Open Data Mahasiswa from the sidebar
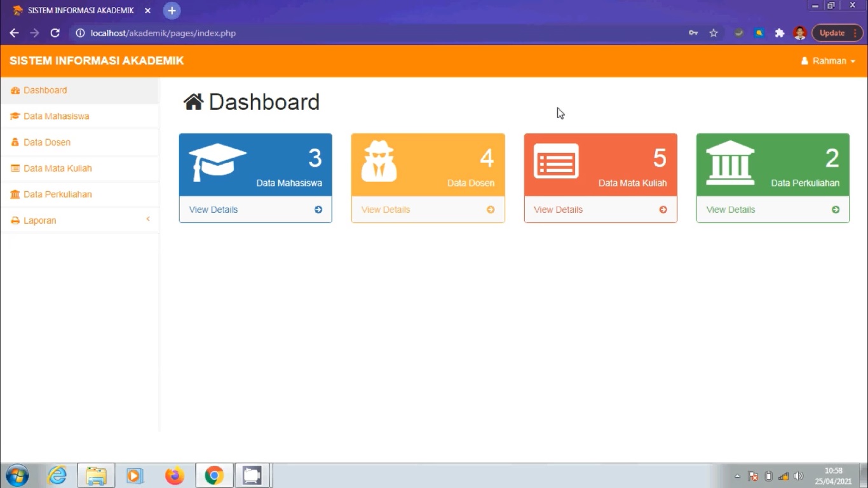 pos(56,116)
